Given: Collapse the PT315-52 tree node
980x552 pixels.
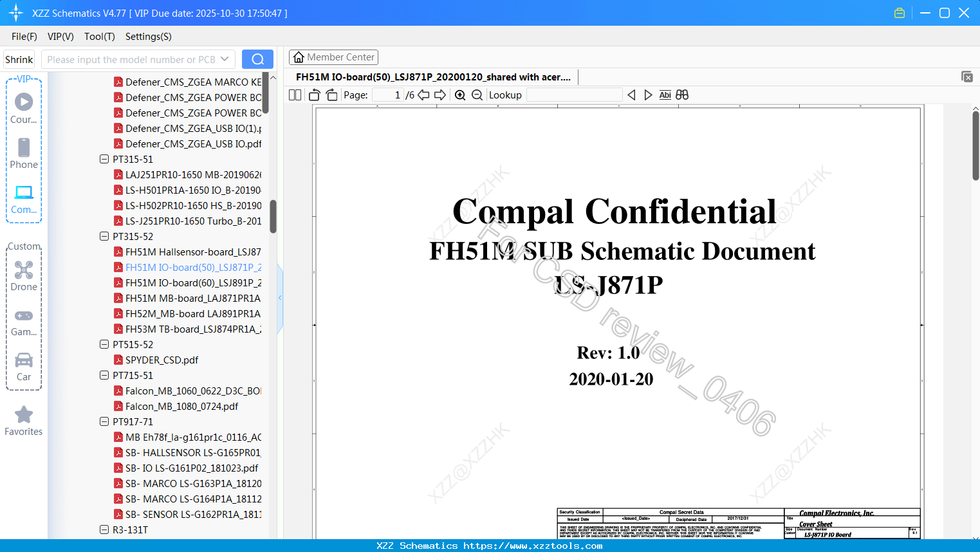Looking at the screenshot, I should (x=104, y=236).
